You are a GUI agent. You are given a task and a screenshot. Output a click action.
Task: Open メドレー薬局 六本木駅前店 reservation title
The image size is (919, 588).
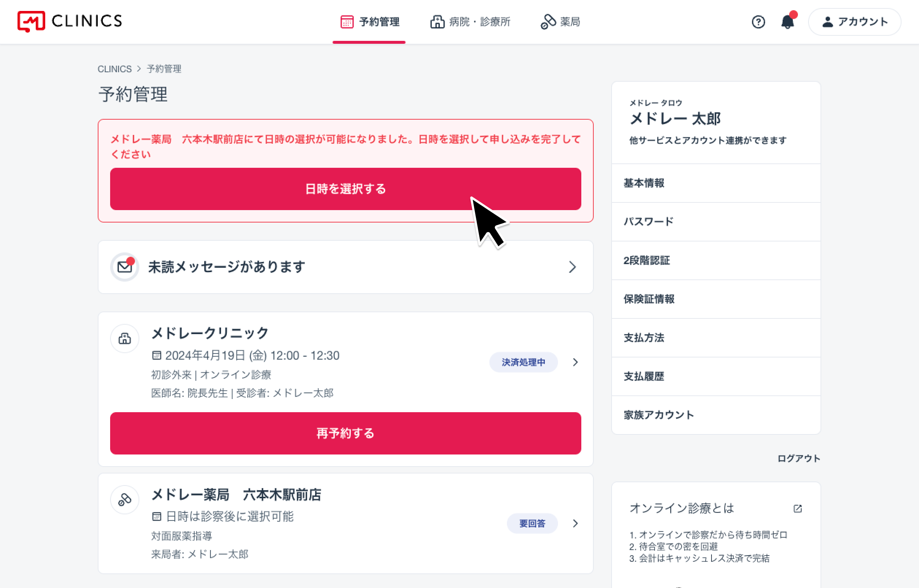point(236,495)
